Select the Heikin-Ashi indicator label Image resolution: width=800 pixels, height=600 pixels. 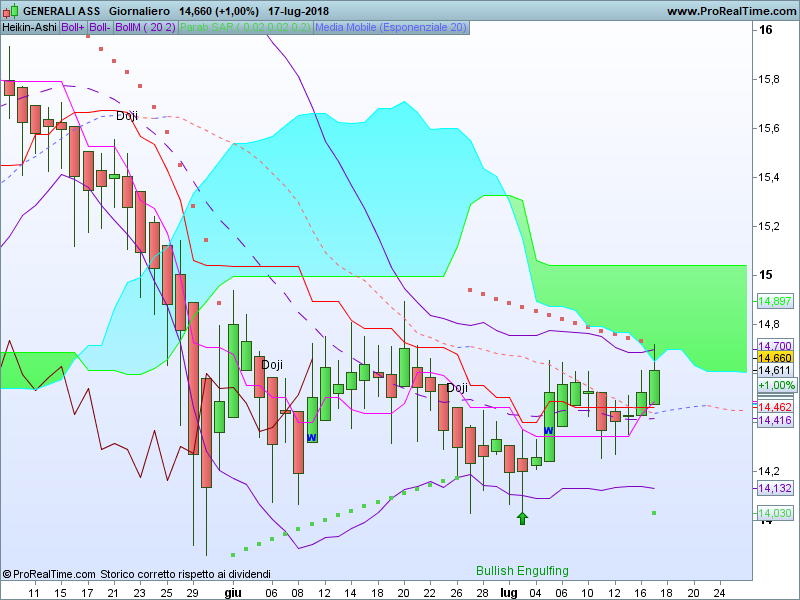[30, 28]
